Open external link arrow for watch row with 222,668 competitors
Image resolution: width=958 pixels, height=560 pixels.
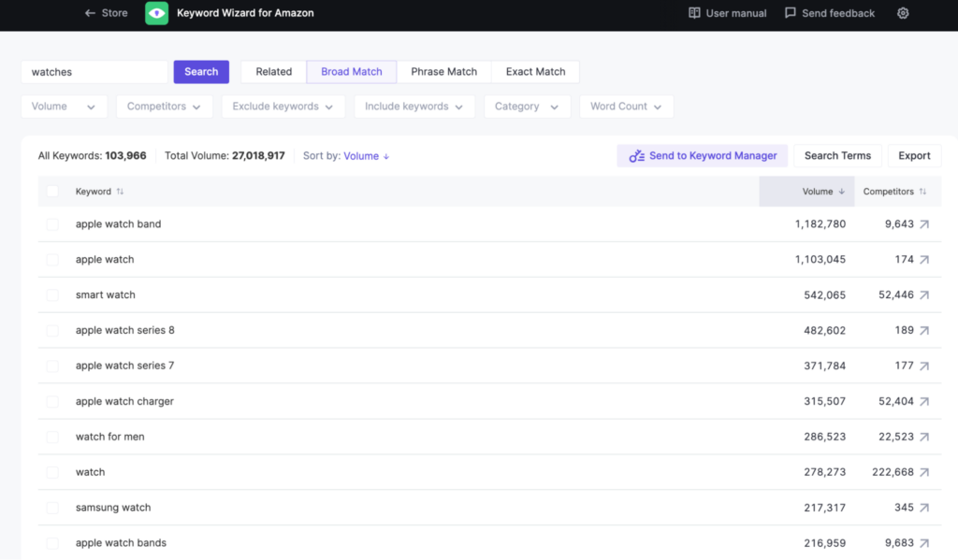pyautogui.click(x=924, y=472)
